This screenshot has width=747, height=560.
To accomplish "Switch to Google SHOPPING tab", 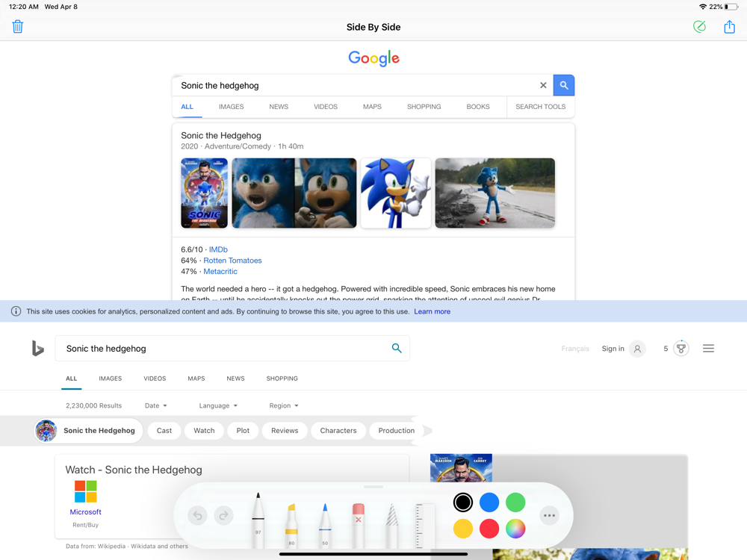I will click(424, 107).
